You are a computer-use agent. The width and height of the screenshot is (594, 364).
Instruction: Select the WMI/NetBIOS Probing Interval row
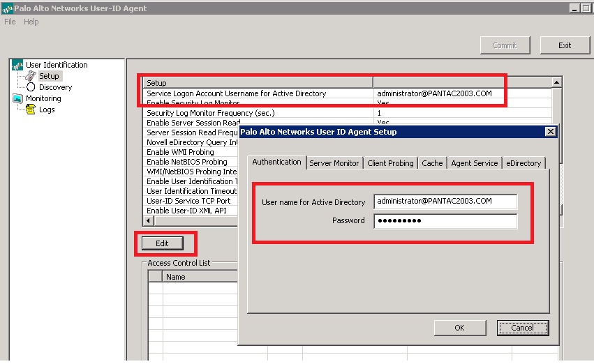tap(191, 172)
